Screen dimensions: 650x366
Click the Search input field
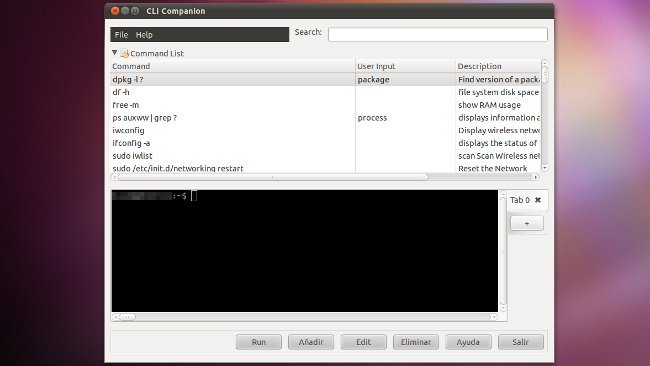coord(437,34)
